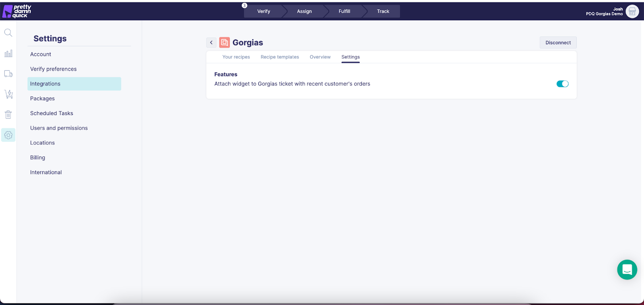Select Integrations in settings menu

(74, 84)
